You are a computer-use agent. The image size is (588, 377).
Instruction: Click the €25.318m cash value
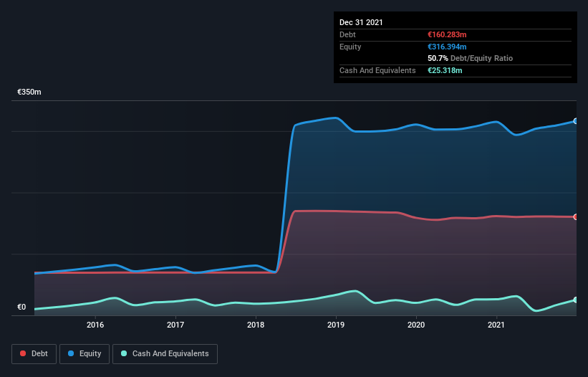click(445, 70)
